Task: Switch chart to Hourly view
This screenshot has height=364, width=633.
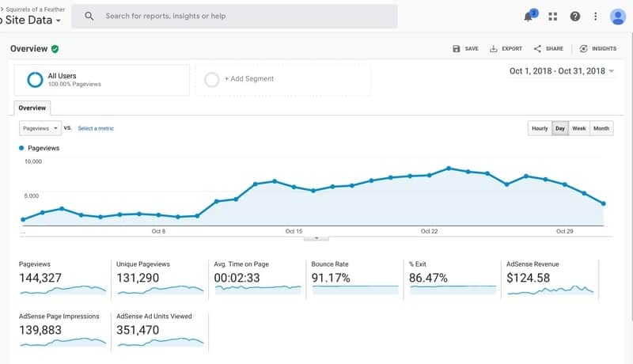Action: [540, 128]
